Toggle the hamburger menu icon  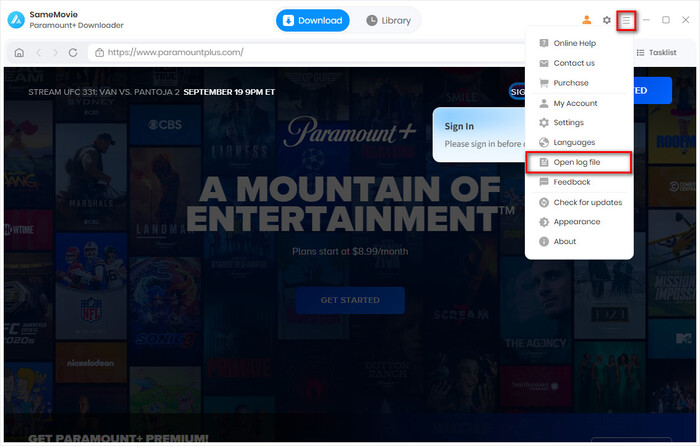pyautogui.click(x=626, y=21)
